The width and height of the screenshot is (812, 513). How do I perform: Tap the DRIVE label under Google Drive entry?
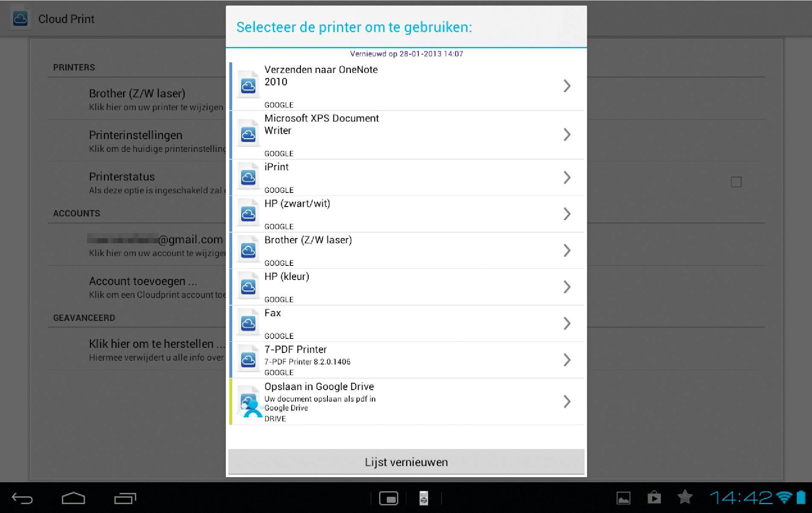(275, 419)
